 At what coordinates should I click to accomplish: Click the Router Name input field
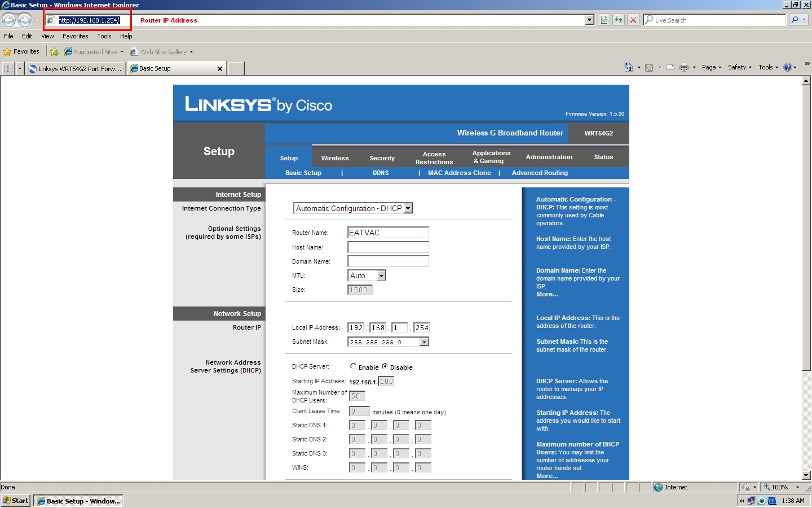click(x=389, y=233)
